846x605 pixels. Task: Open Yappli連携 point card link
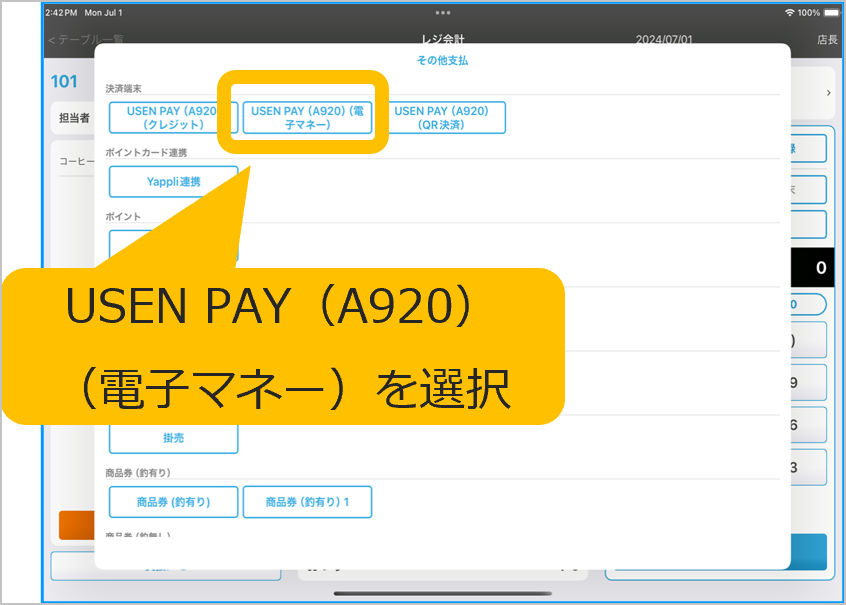[x=172, y=182]
